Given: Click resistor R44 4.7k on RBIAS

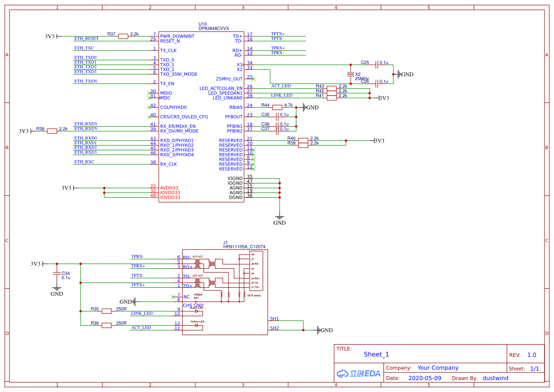Looking at the screenshot, I should coord(278,108).
